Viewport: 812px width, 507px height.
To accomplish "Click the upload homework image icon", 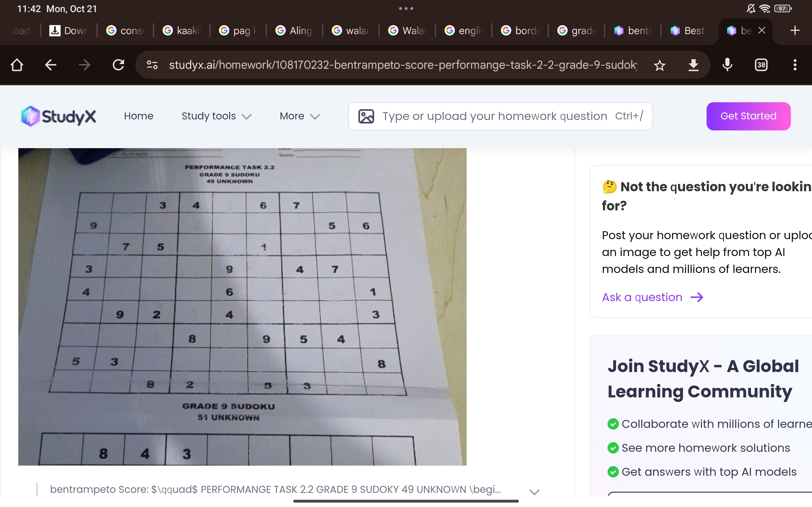I will (366, 116).
